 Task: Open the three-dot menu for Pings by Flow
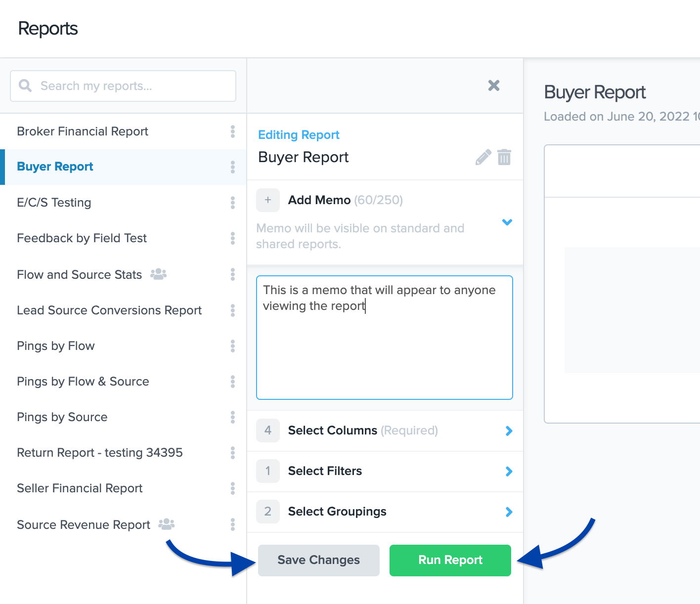coord(232,346)
